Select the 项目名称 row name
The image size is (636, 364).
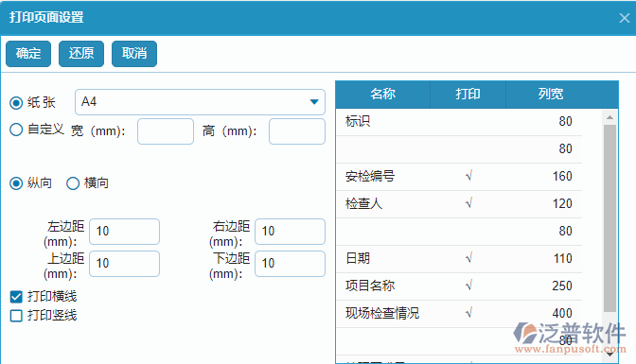click(x=370, y=286)
